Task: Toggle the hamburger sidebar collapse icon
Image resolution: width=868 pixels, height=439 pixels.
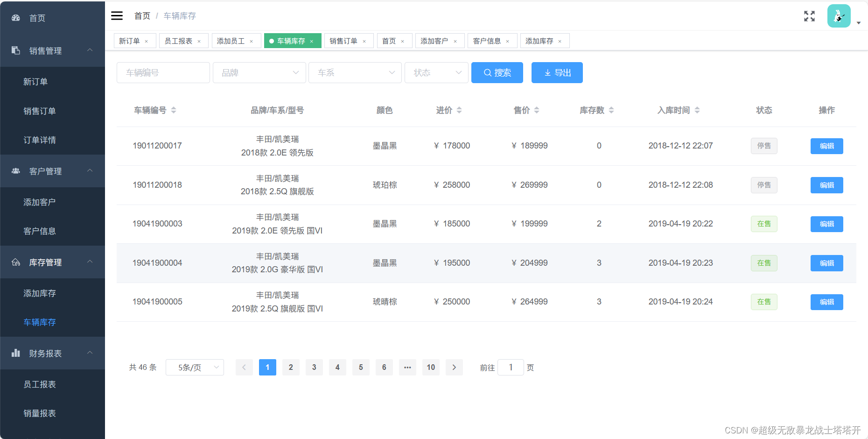Action: tap(117, 16)
